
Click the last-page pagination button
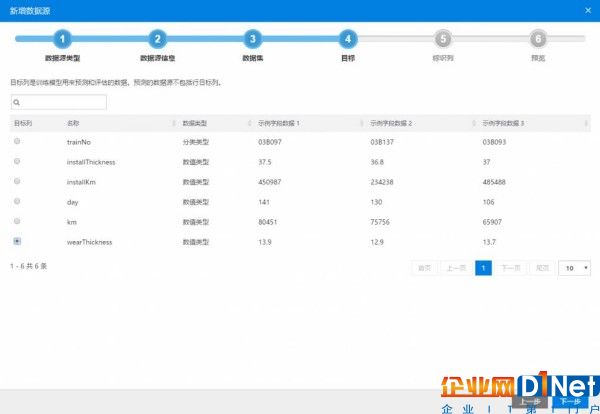pyautogui.click(x=542, y=268)
